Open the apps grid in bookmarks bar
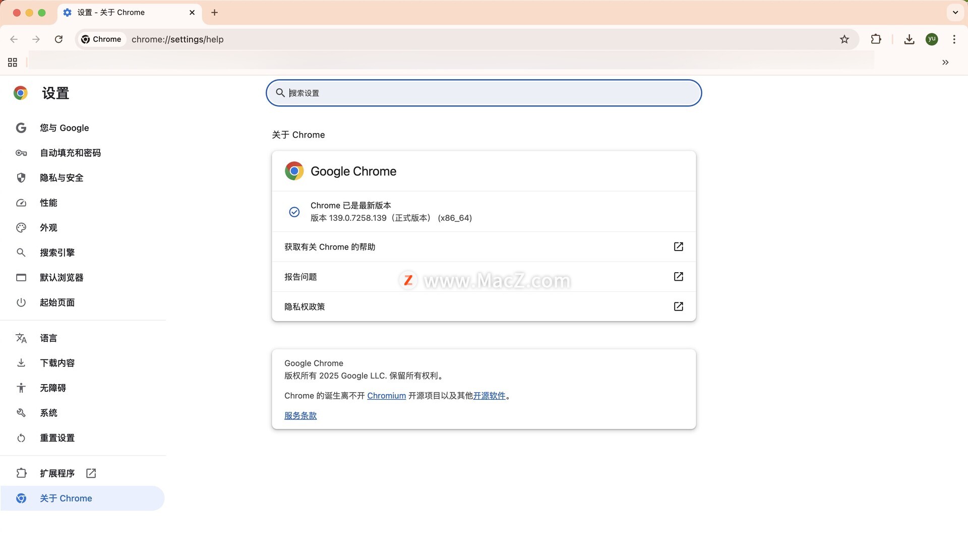 point(13,63)
